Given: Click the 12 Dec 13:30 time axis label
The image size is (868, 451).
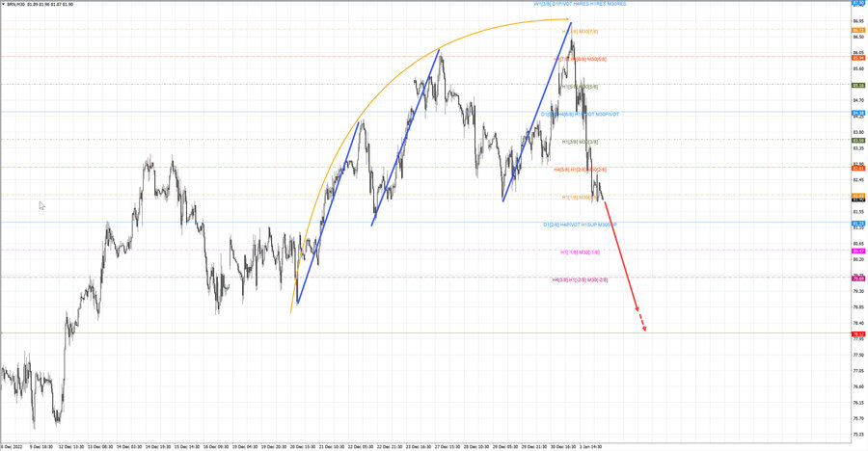Looking at the screenshot, I should pos(70,446).
